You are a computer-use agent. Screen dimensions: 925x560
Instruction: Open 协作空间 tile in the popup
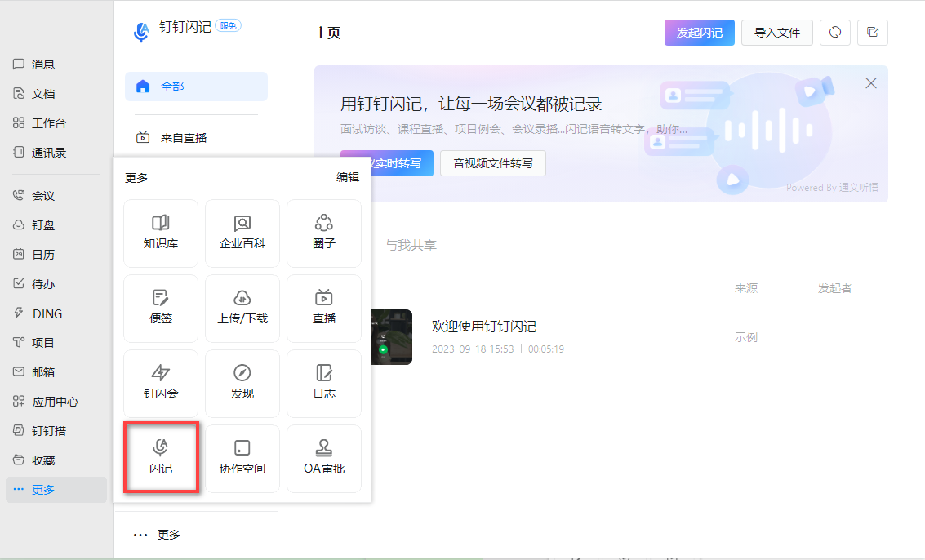(242, 458)
